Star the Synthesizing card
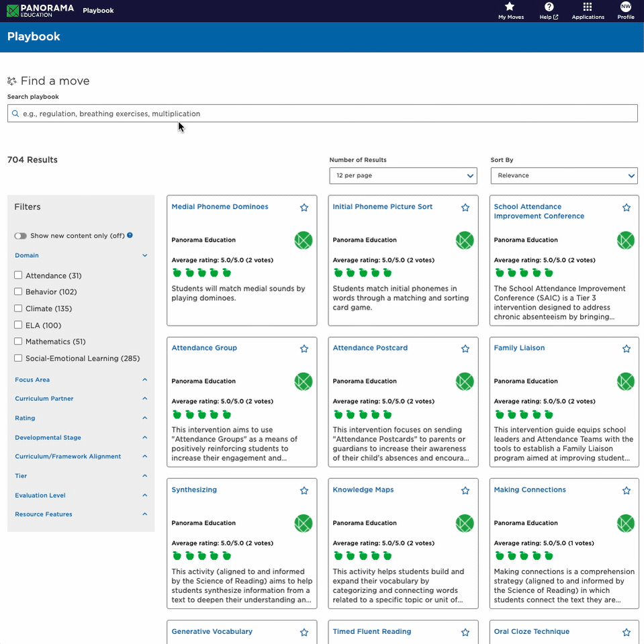Image resolution: width=644 pixels, height=644 pixels. tap(304, 490)
